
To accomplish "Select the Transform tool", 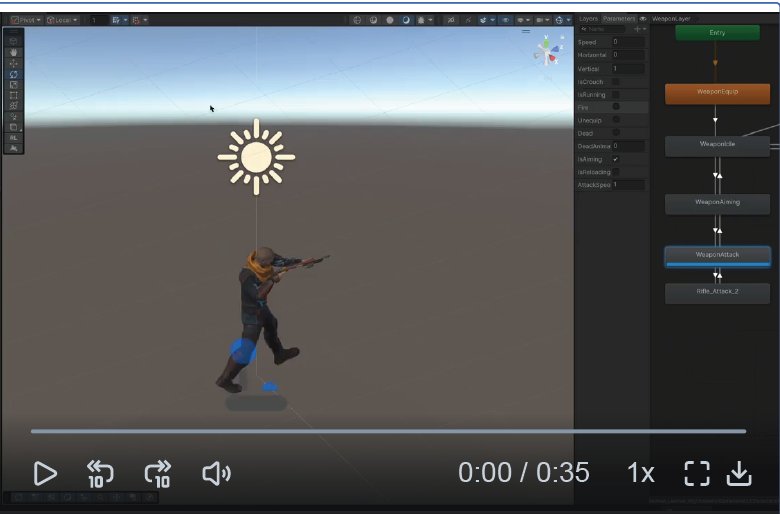I will click(13, 105).
